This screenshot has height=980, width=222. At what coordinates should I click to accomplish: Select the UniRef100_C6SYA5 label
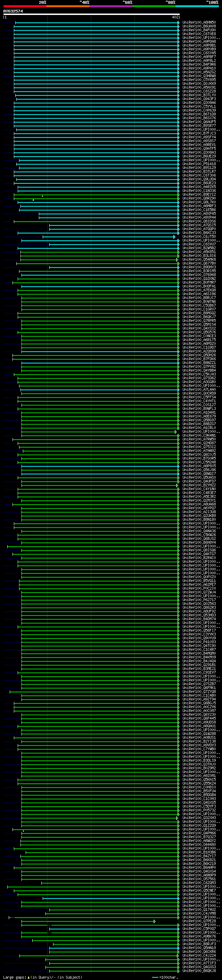click(199, 53)
